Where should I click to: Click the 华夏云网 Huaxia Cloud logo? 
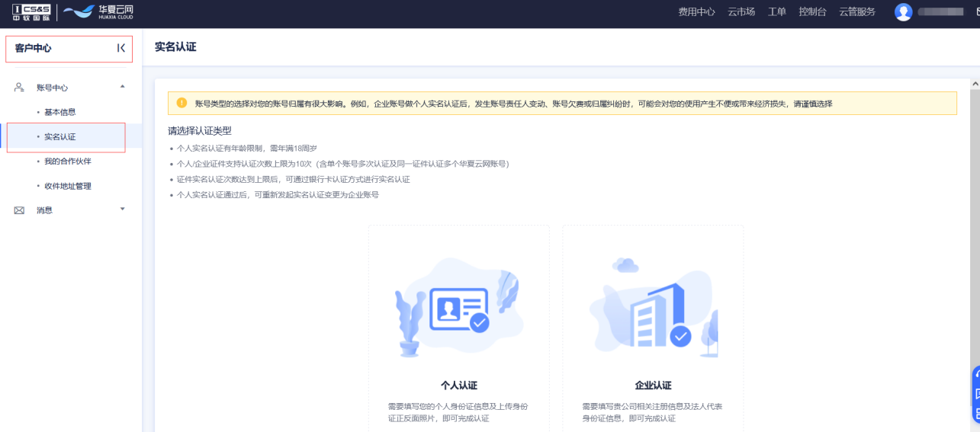[x=98, y=12]
